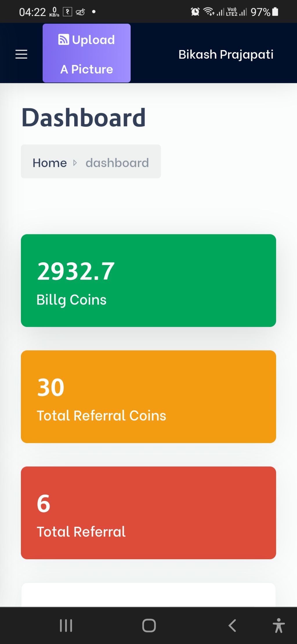297x644 pixels.
Task: Open the hamburger navigation menu
Action: (21, 54)
